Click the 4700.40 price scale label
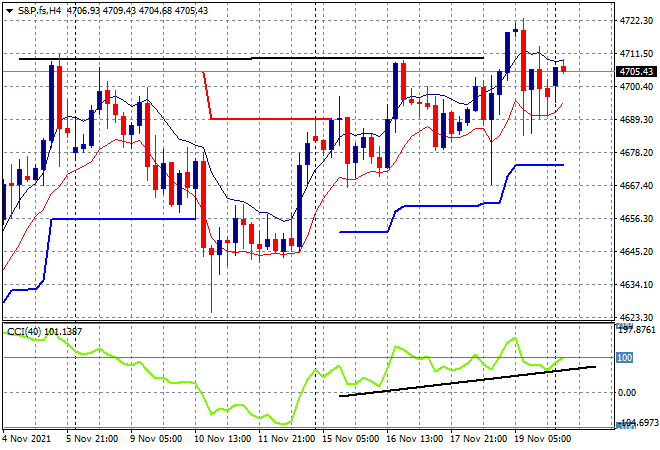This screenshot has width=660, height=450. pos(636,86)
